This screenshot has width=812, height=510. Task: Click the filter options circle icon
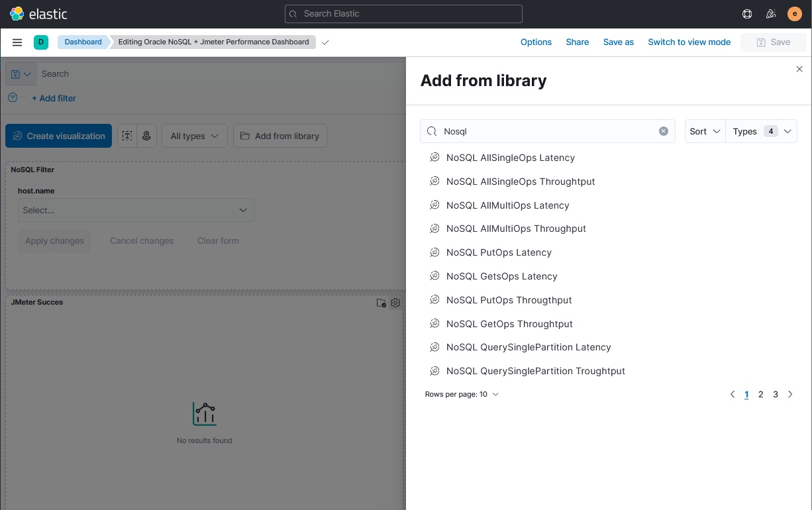pos(13,97)
